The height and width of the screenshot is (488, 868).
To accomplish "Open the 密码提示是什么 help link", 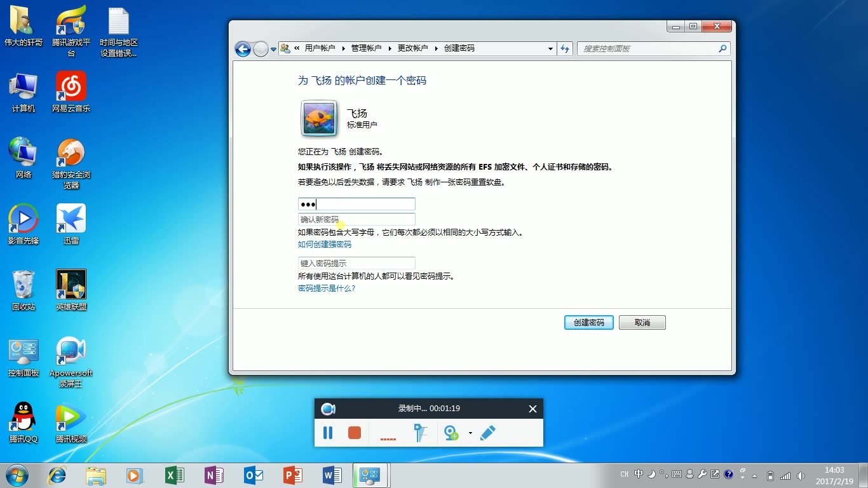I will click(326, 288).
